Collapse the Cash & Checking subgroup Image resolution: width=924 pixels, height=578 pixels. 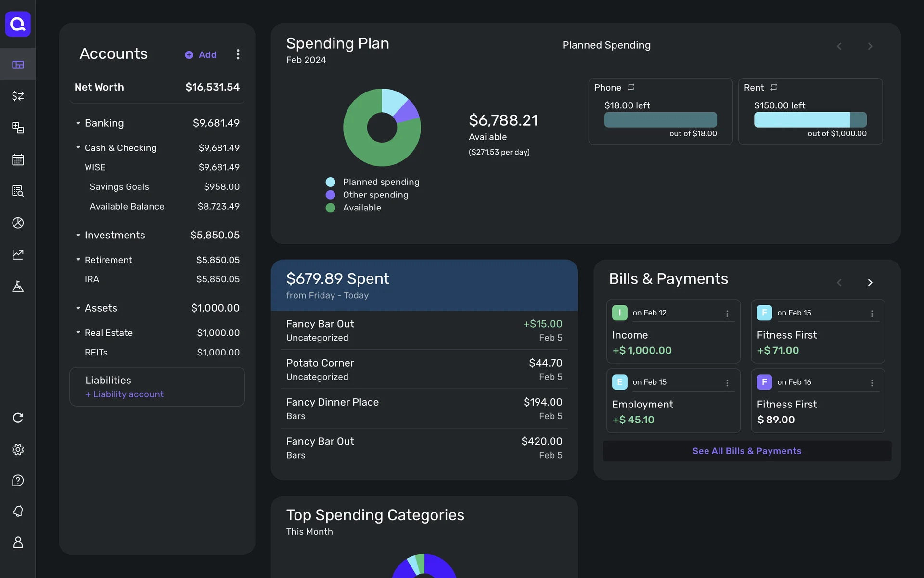click(x=78, y=148)
